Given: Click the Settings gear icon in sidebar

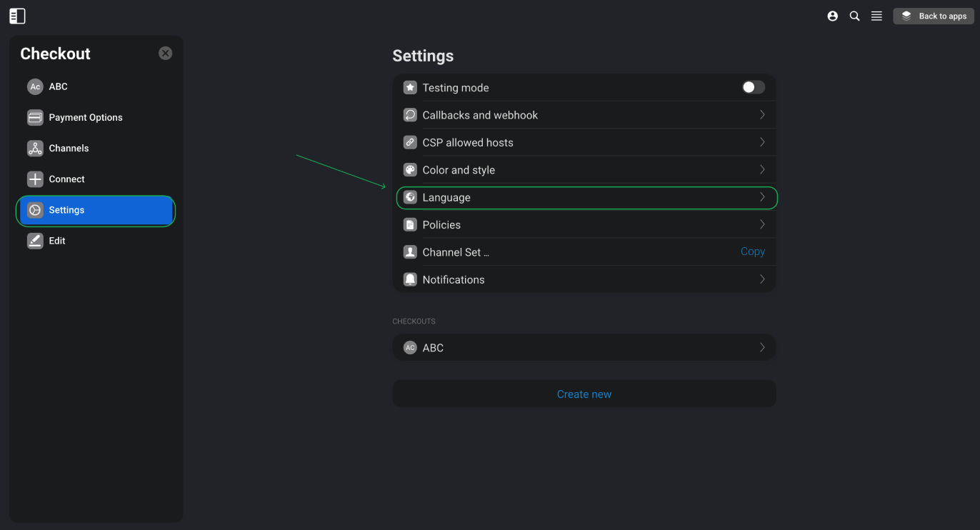Looking at the screenshot, I should 35,210.
